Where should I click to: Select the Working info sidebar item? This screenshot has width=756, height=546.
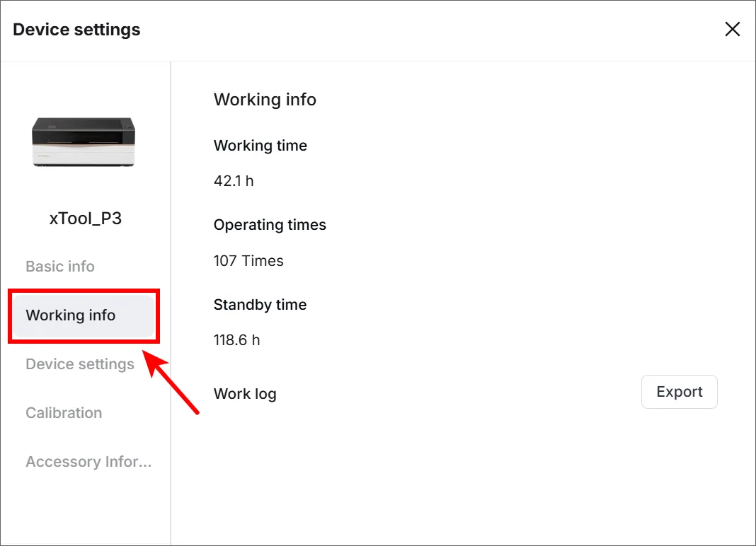(84, 315)
